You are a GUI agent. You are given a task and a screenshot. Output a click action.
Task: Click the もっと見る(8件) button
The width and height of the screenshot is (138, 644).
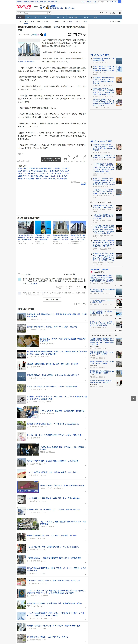(x=52, y=299)
